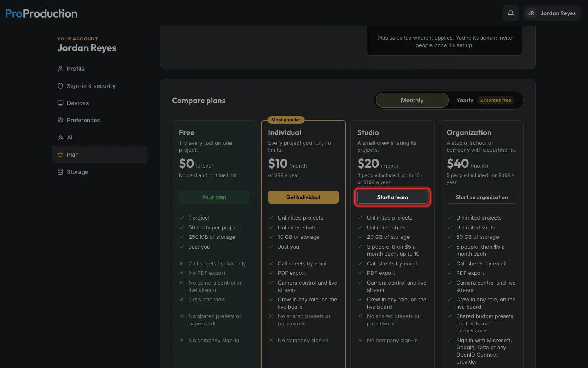Open the Storage section
The image size is (588, 368).
click(100, 172)
